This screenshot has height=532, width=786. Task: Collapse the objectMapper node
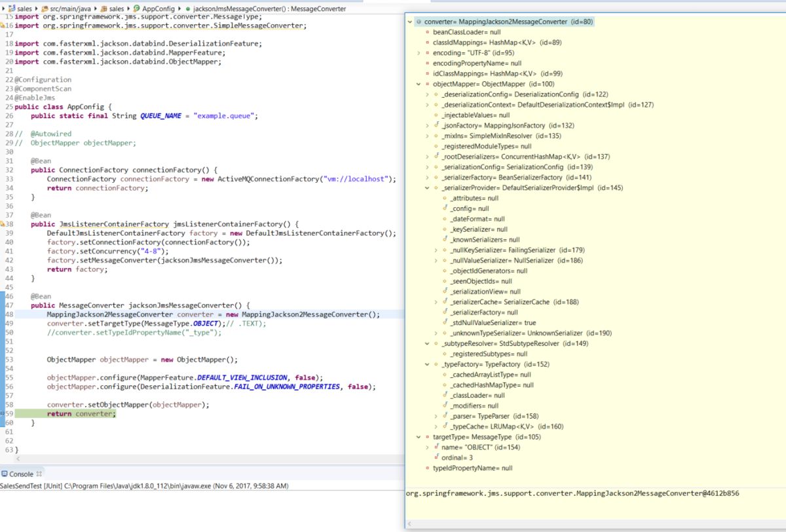pos(419,85)
